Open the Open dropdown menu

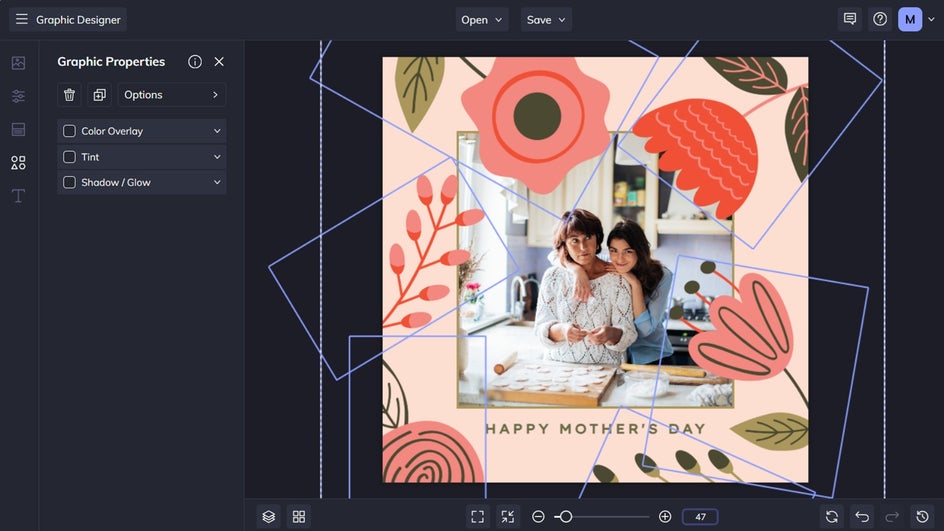tap(482, 20)
